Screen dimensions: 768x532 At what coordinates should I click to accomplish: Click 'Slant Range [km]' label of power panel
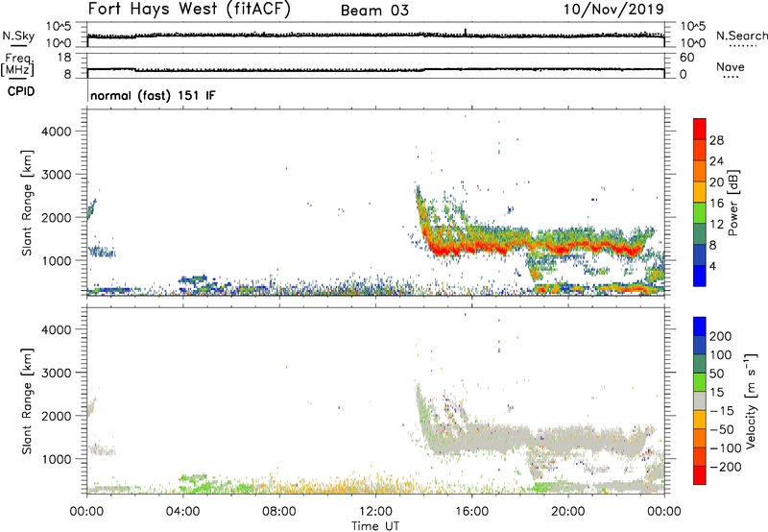tap(27, 203)
